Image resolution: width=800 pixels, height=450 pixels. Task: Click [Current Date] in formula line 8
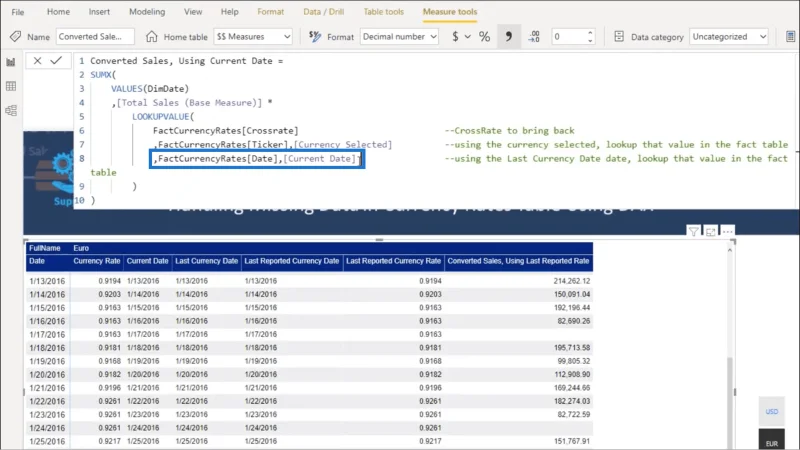pos(320,159)
